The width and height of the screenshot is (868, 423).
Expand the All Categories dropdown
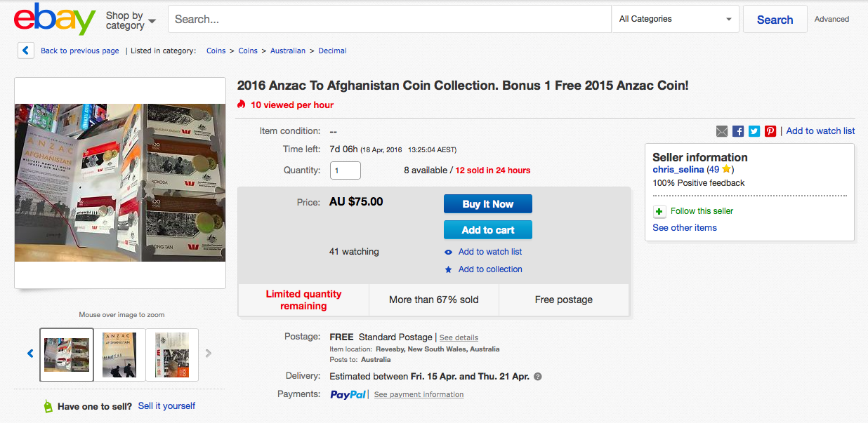coord(675,19)
